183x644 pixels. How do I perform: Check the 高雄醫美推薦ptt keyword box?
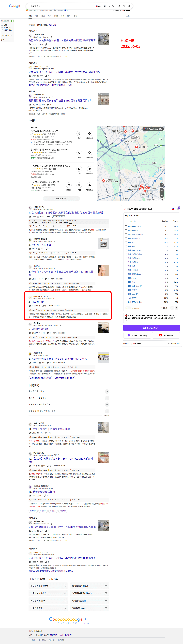point(126,227)
